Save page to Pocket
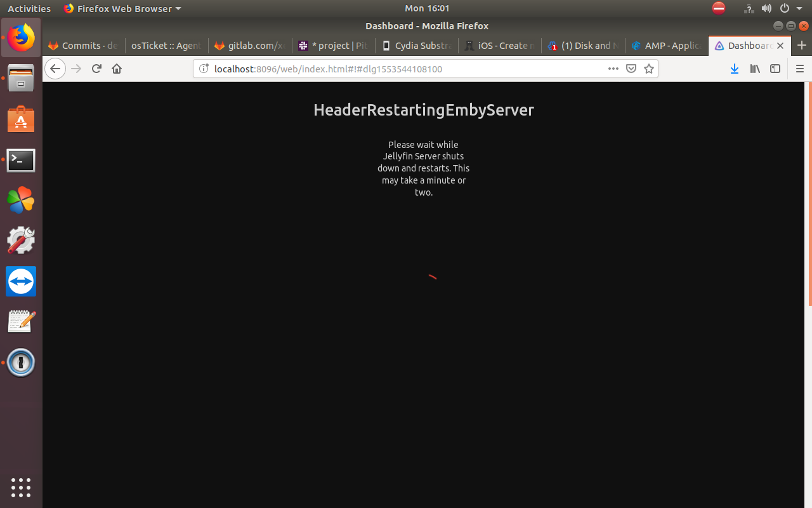The image size is (812, 508). [x=631, y=69]
